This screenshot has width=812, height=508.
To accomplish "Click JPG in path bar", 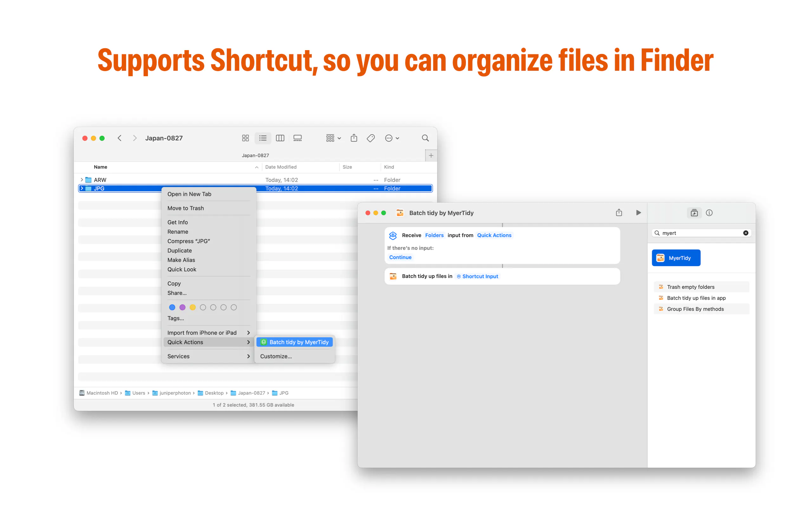I will (x=280, y=393).
